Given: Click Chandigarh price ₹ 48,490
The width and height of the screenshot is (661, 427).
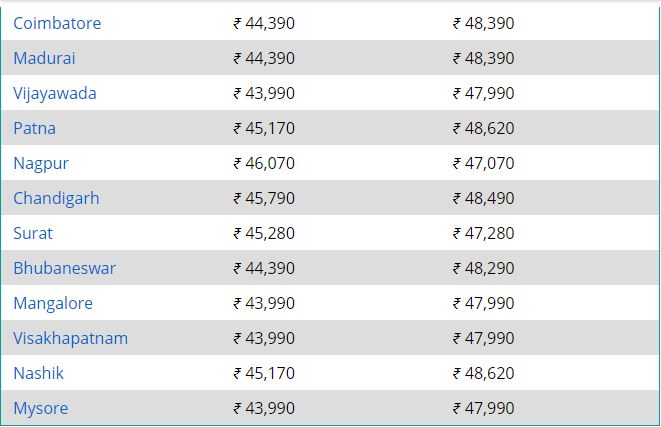Looking at the screenshot, I should pos(484,198).
